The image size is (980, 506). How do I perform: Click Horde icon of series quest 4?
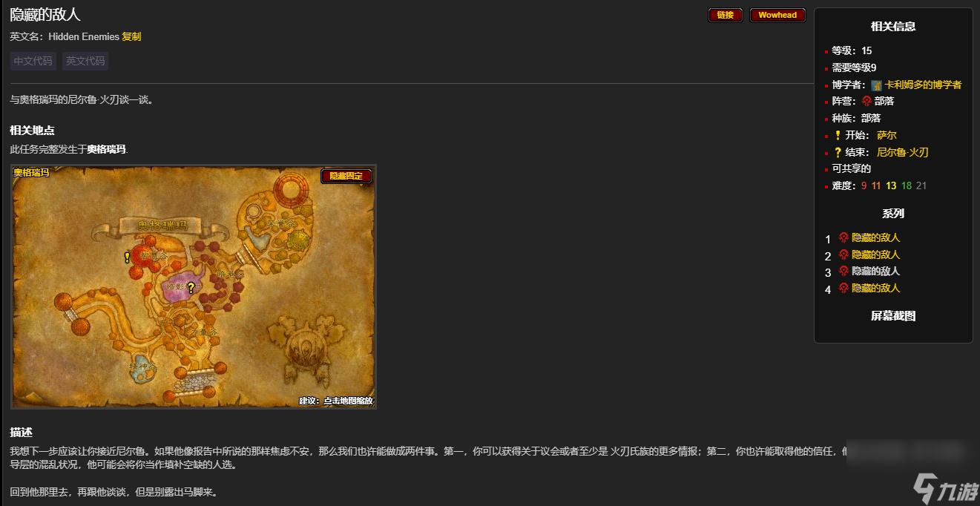(x=843, y=288)
